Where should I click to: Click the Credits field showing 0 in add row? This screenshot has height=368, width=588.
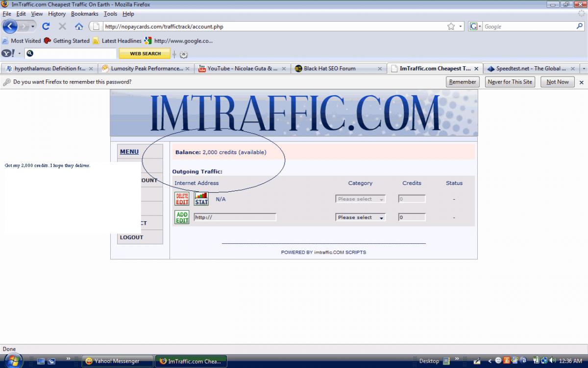coord(412,217)
